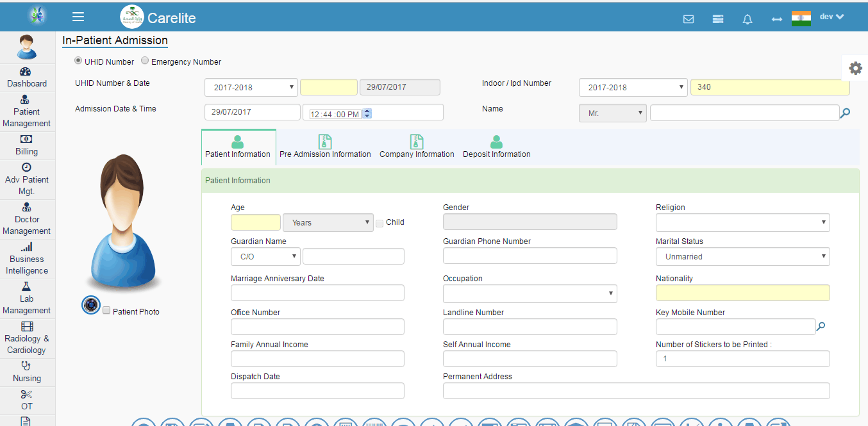Click the Permanent Address input field
The image size is (868, 426).
636,391
